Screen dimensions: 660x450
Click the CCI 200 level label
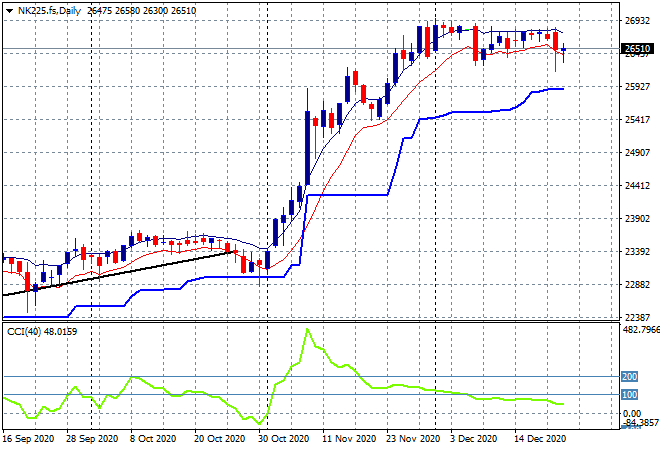point(629,376)
